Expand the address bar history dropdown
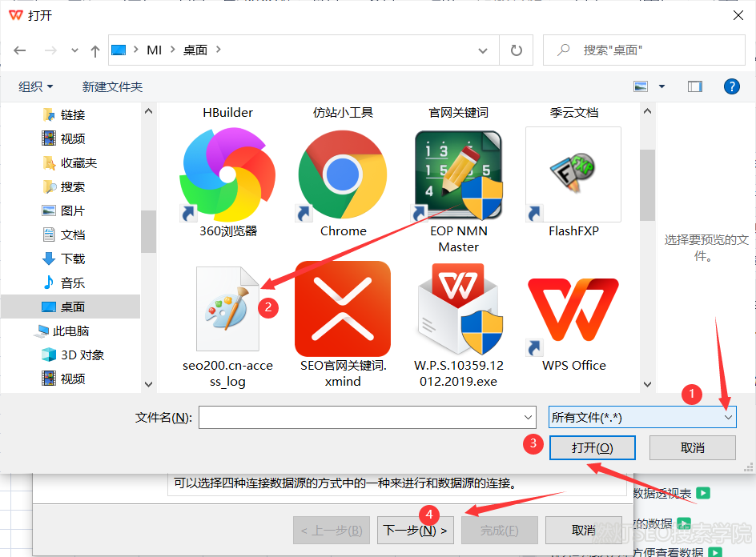The width and height of the screenshot is (756, 557). click(x=483, y=50)
